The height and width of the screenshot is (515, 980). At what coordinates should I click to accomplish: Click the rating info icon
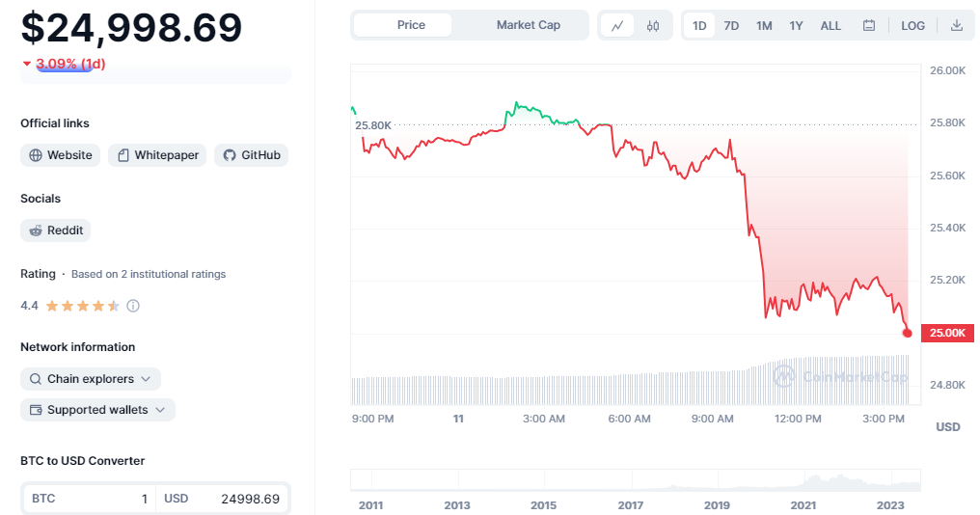(133, 306)
